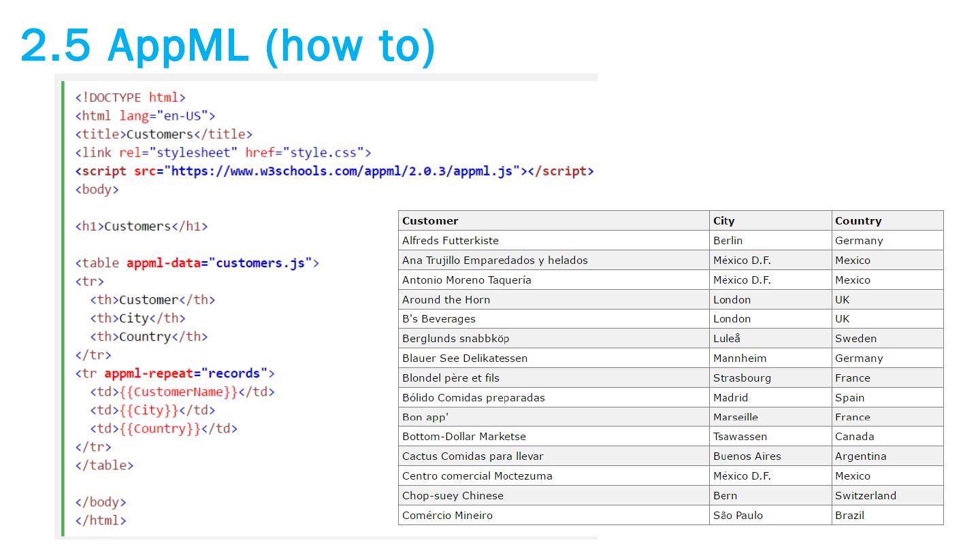Select the 'Buenos Aires' city cell
Image resolution: width=980 pixels, height=551 pixels.
pos(747,456)
